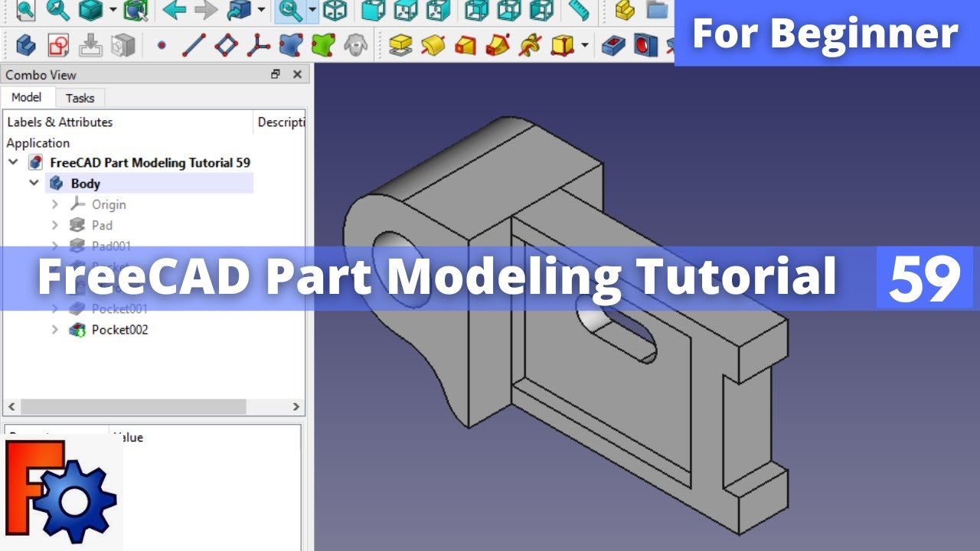Set the top view
The height and width of the screenshot is (551, 980).
coord(406,10)
